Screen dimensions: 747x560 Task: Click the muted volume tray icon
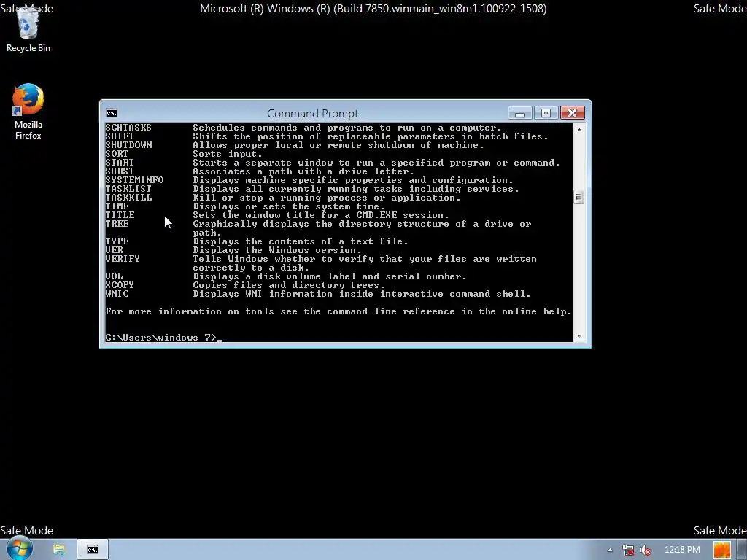pos(645,550)
